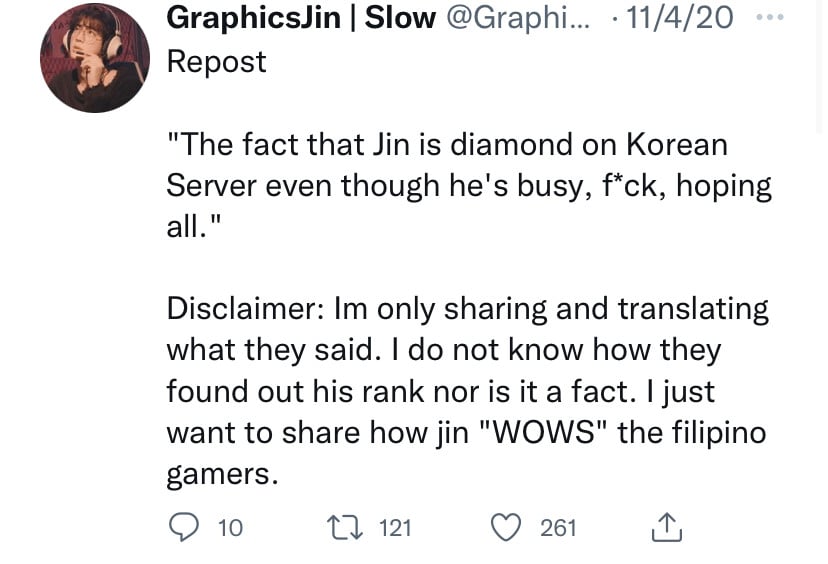Open the three-dot more options menu

click(x=770, y=17)
